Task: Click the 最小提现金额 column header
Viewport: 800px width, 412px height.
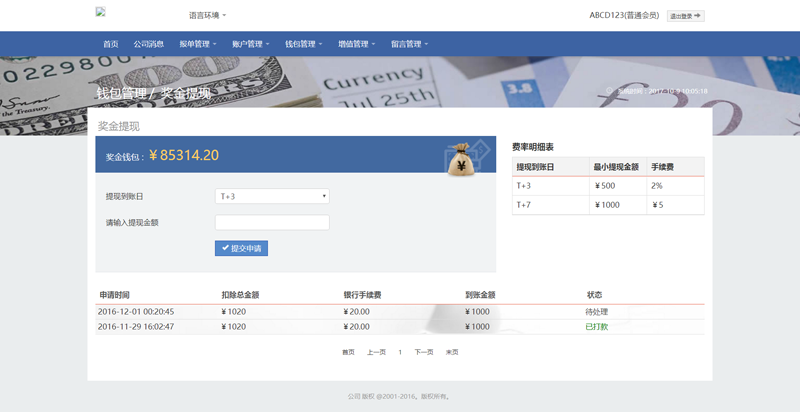Action: (616, 167)
